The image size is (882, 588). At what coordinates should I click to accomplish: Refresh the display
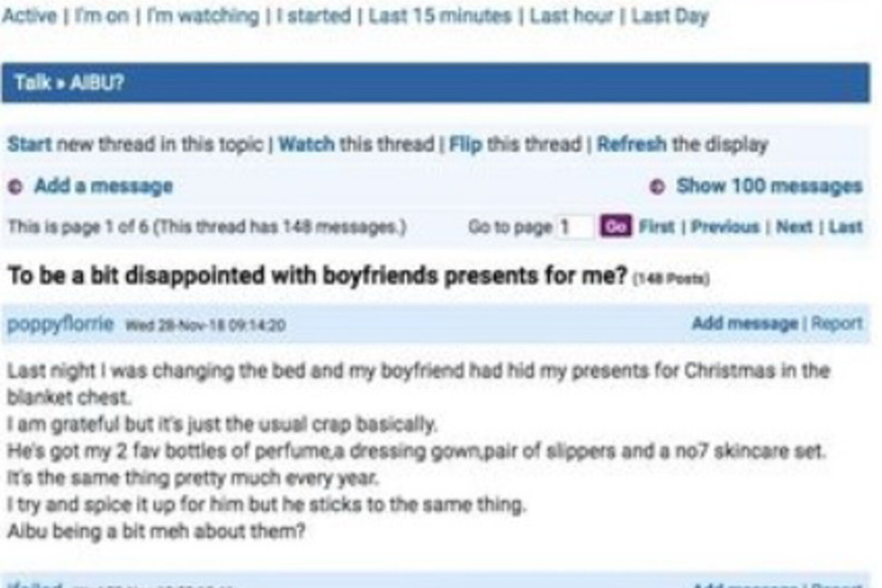coord(632,144)
